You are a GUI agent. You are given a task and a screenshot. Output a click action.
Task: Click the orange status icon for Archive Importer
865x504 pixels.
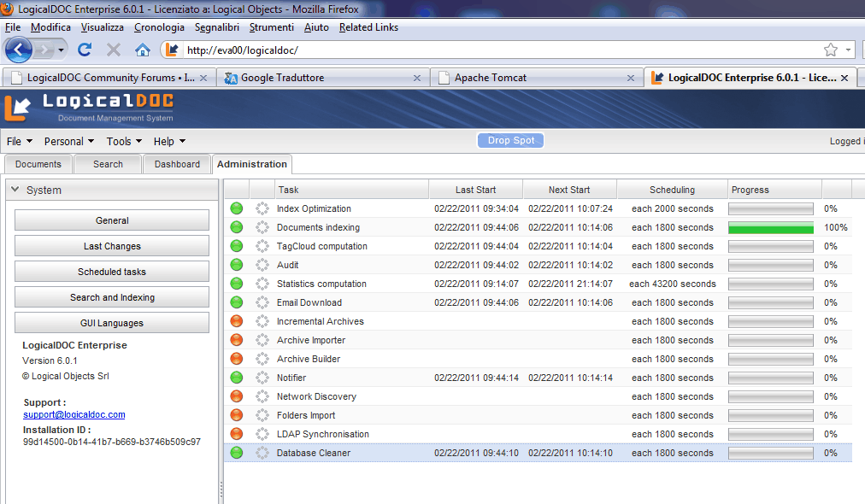(x=236, y=340)
